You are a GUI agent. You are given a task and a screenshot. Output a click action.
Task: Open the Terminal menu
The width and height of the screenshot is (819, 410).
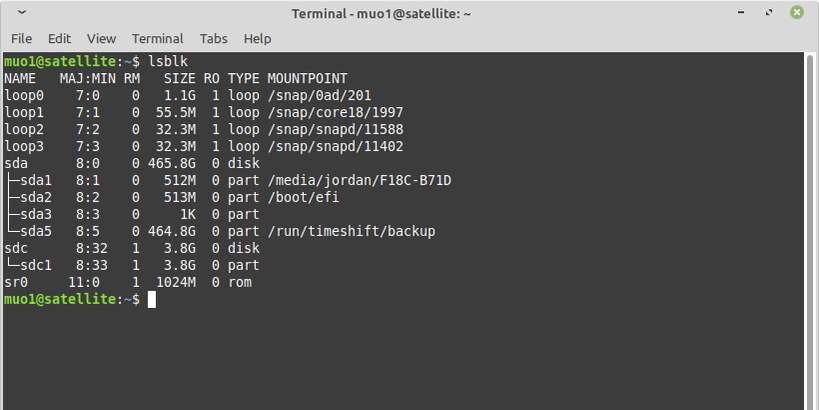click(157, 38)
